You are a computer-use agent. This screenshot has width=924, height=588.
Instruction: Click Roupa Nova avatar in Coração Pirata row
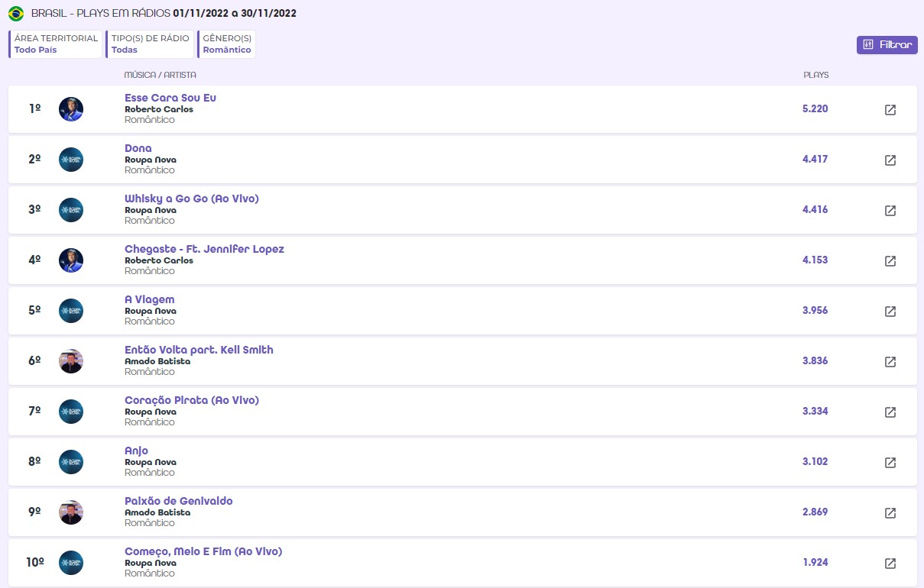pos(71,412)
